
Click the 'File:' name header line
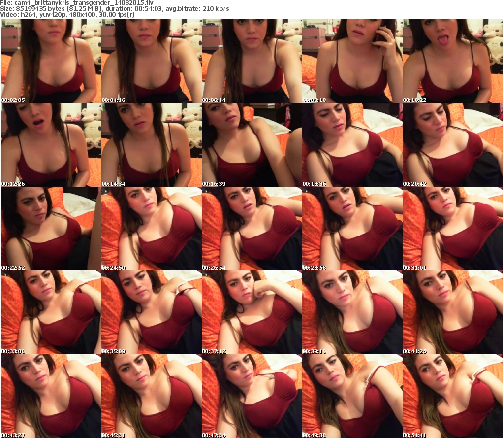click(77, 3)
